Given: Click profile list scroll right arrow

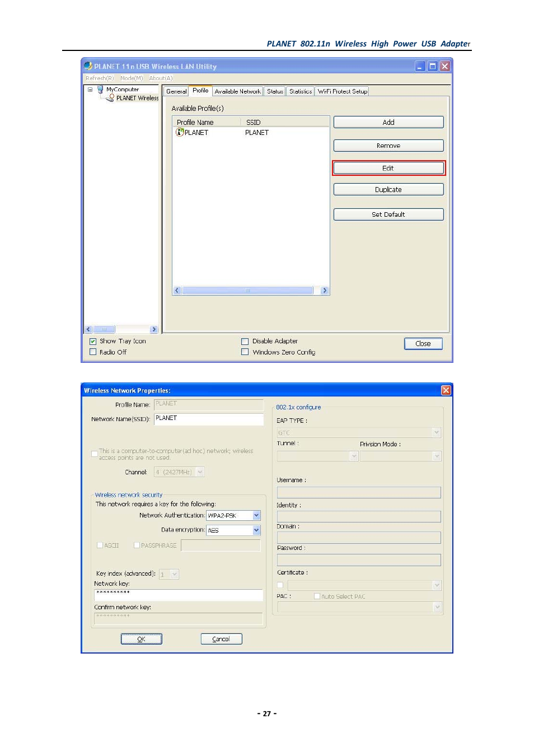Looking at the screenshot, I should point(325,291).
